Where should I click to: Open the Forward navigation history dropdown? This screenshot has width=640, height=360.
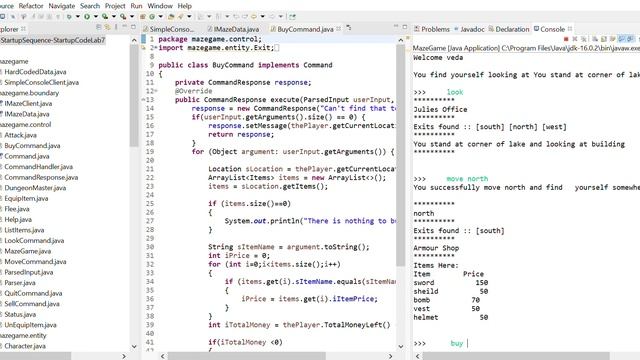click(281, 17)
